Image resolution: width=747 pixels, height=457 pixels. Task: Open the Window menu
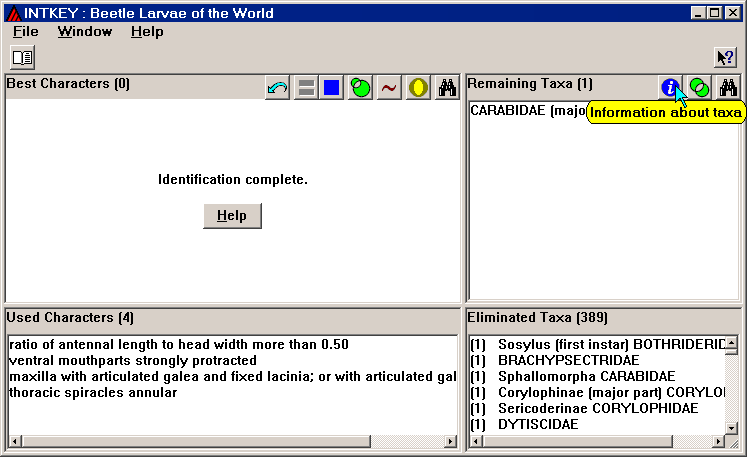(85, 31)
